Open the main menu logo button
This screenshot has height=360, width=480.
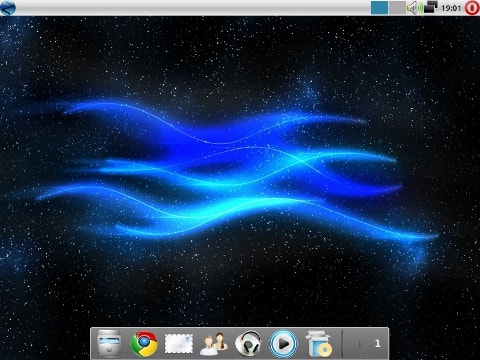(8, 8)
